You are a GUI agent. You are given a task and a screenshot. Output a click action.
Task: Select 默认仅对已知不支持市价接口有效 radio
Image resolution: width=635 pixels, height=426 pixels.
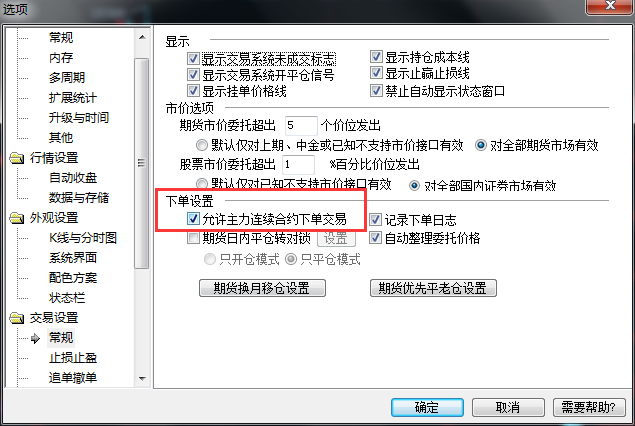point(201,183)
